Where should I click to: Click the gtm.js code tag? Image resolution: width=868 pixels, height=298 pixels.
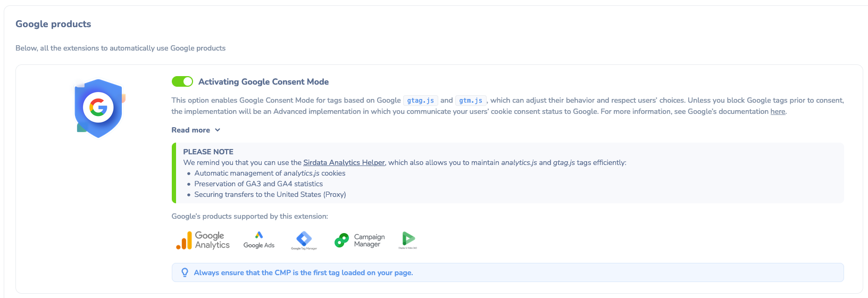[471, 100]
